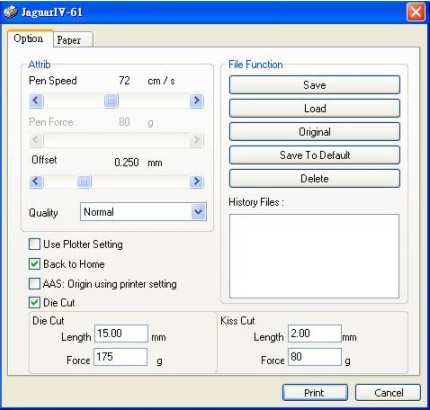Click the Offset slider thumb
This screenshot has height=410, width=430.
click(84, 182)
